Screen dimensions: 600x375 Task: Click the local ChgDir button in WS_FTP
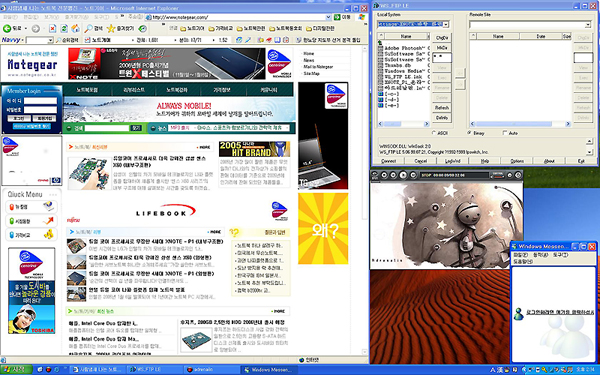click(x=442, y=38)
